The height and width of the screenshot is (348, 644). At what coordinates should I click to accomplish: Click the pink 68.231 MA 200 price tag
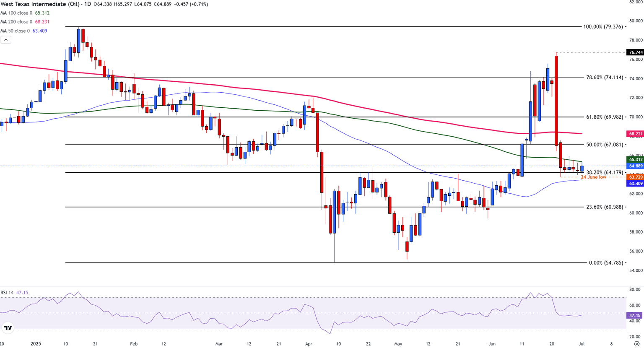pos(635,134)
